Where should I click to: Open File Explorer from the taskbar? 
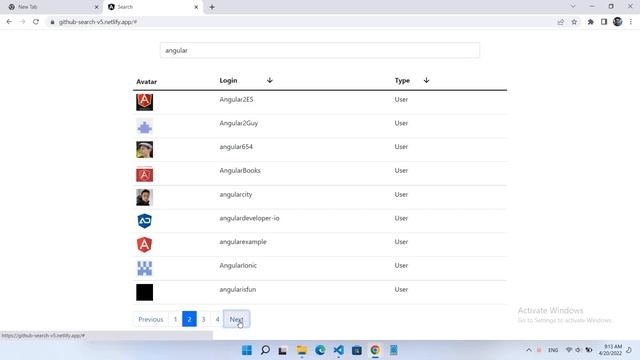(302, 350)
